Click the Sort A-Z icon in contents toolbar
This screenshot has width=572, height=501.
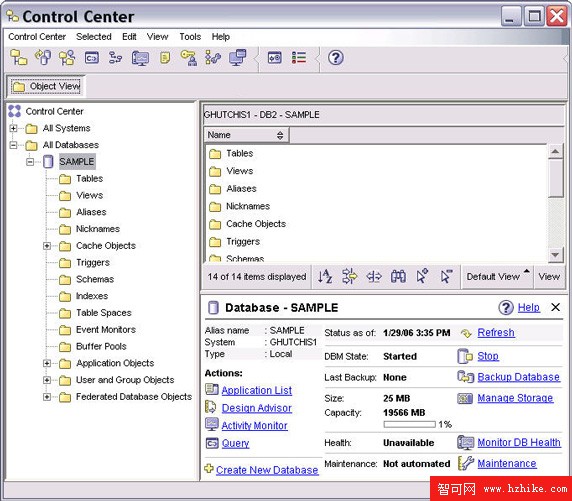(x=325, y=277)
